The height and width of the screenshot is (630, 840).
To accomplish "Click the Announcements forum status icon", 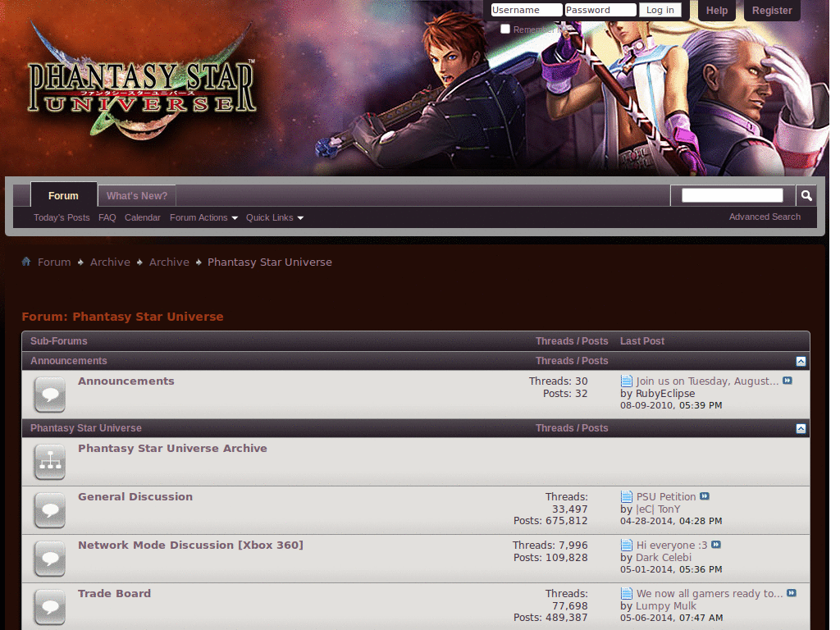I will 50,395.
